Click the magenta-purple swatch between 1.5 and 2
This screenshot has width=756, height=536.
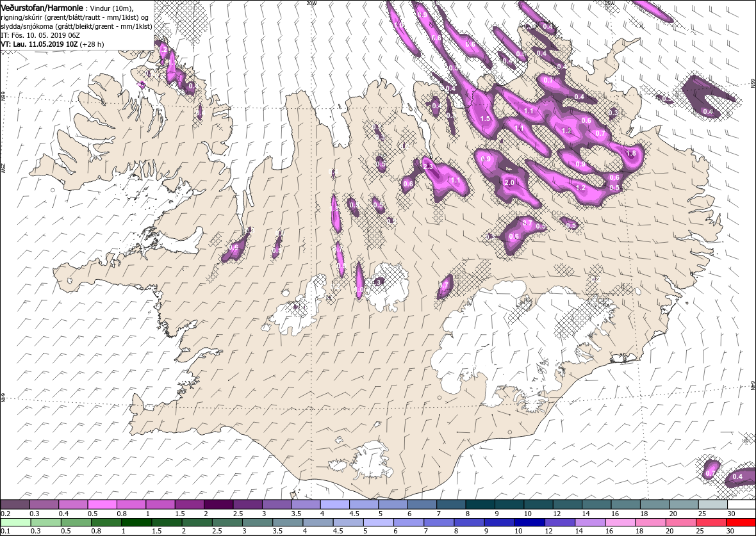pos(189,504)
